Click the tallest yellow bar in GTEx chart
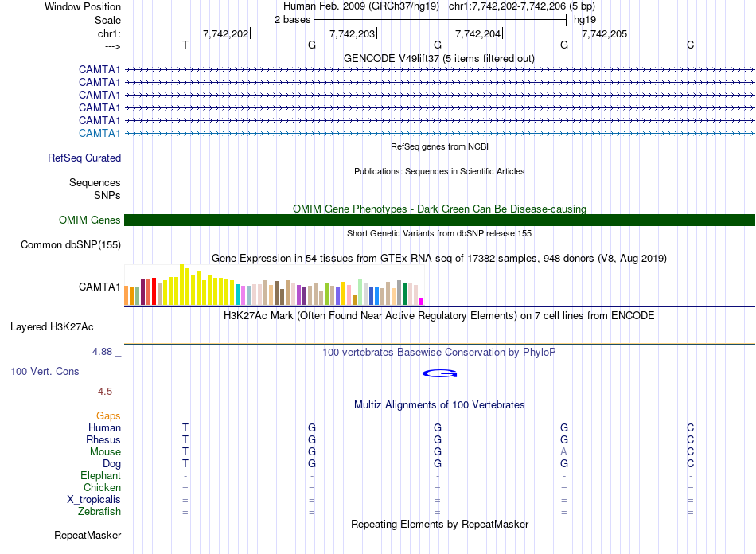Screen dimensions: 756x554 coord(181,284)
